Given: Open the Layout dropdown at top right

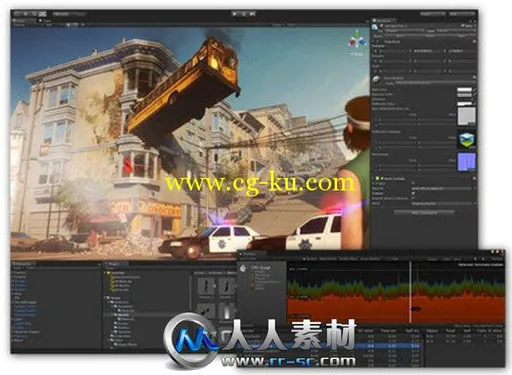Looking at the screenshot, I should click(461, 14).
